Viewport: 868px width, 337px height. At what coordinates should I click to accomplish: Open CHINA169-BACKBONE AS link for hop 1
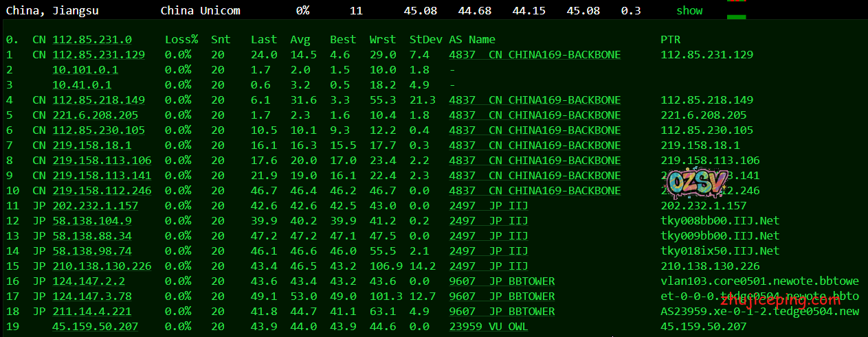[x=535, y=55]
